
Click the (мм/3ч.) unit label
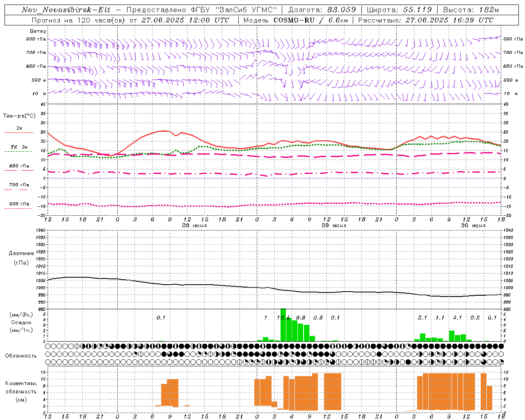pyautogui.click(x=21, y=315)
